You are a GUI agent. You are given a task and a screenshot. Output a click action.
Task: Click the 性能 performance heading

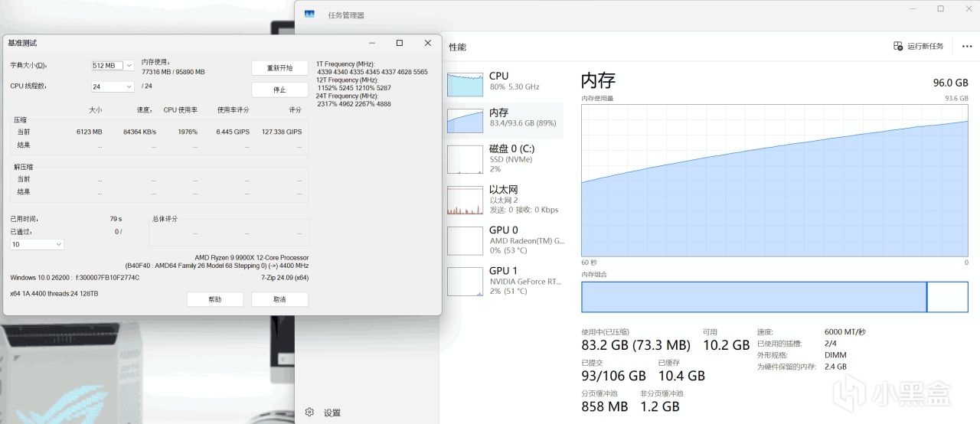point(457,47)
